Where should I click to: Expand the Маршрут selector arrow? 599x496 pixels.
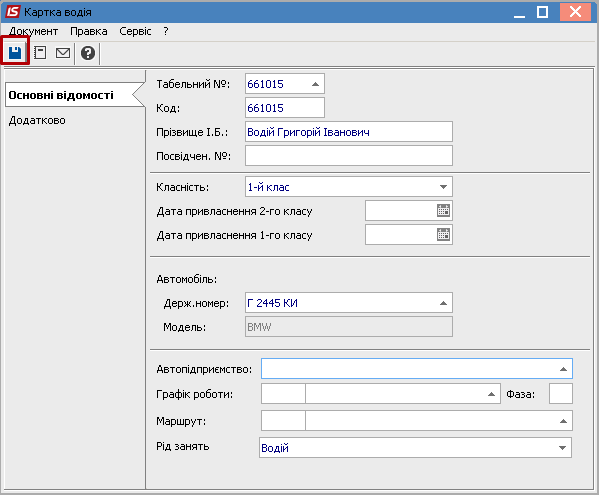pos(563,421)
